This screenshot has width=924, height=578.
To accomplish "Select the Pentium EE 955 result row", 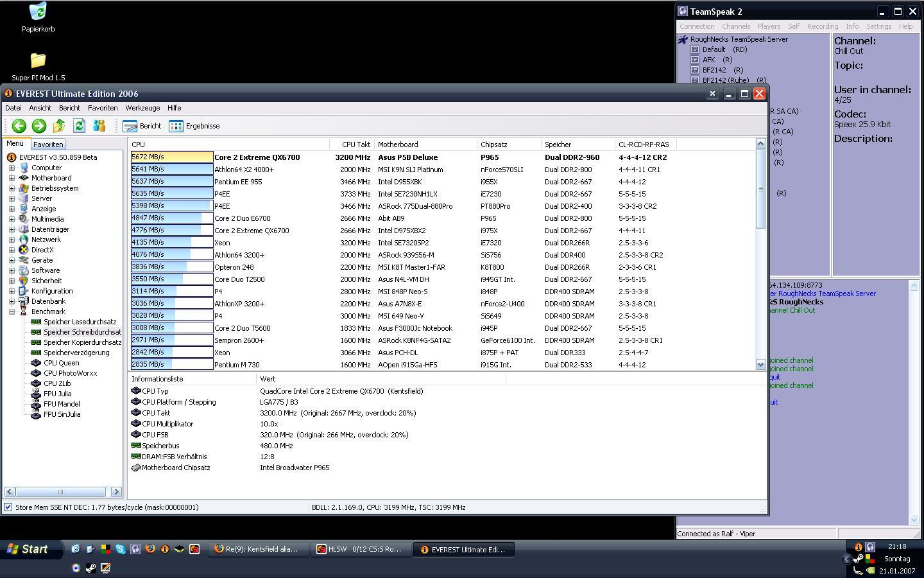I will click(x=443, y=182).
